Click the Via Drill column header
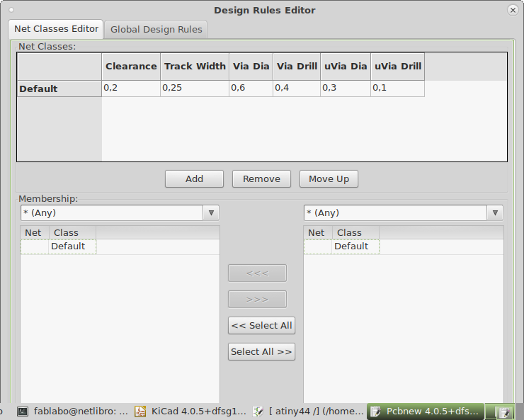Image resolution: width=524 pixels, height=420 pixels. [297, 67]
